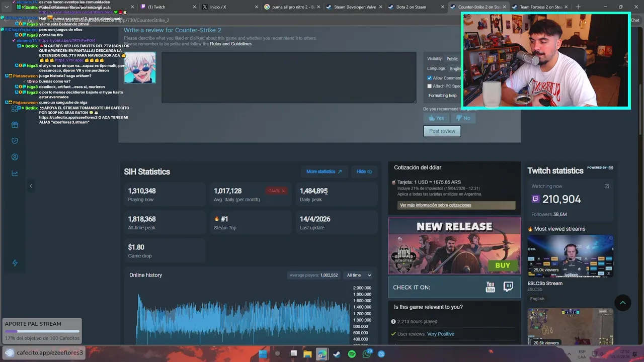Screen dimensions: 644x362
Task: Click the 210,904 Watching now count
Action: (561, 199)
